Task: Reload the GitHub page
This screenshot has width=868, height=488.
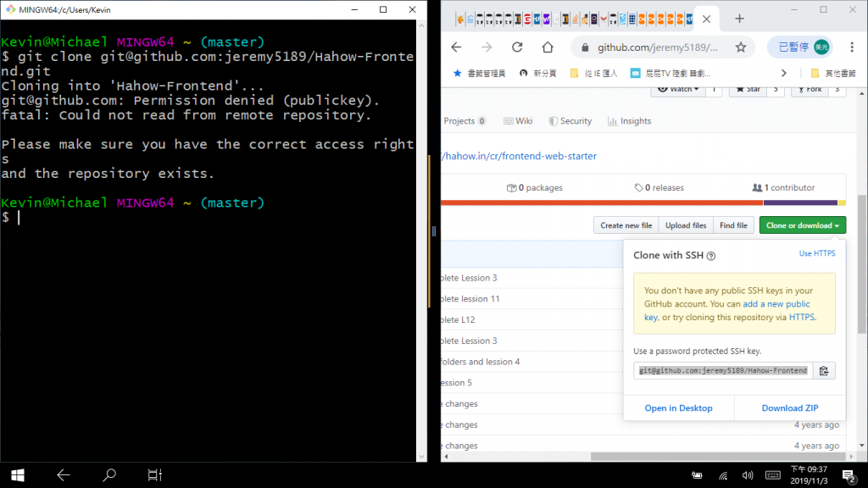Action: tap(517, 47)
